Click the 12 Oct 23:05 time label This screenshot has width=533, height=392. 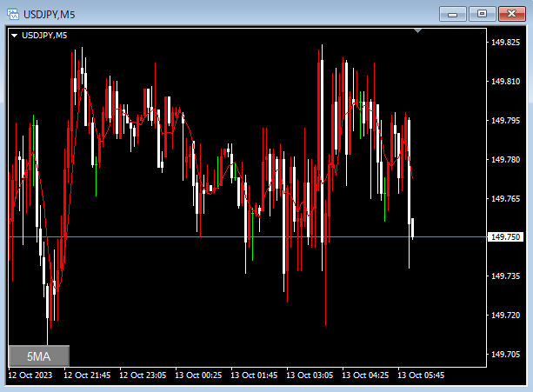143,375
